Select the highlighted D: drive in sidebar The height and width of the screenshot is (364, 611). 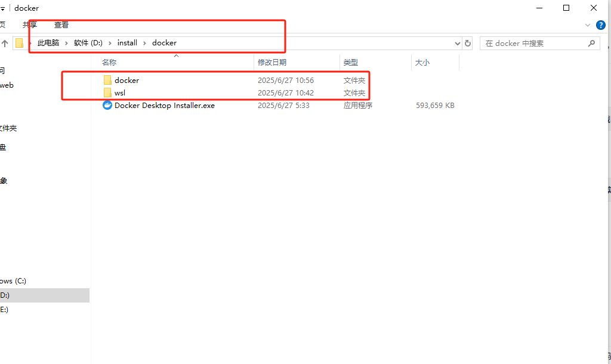44,295
